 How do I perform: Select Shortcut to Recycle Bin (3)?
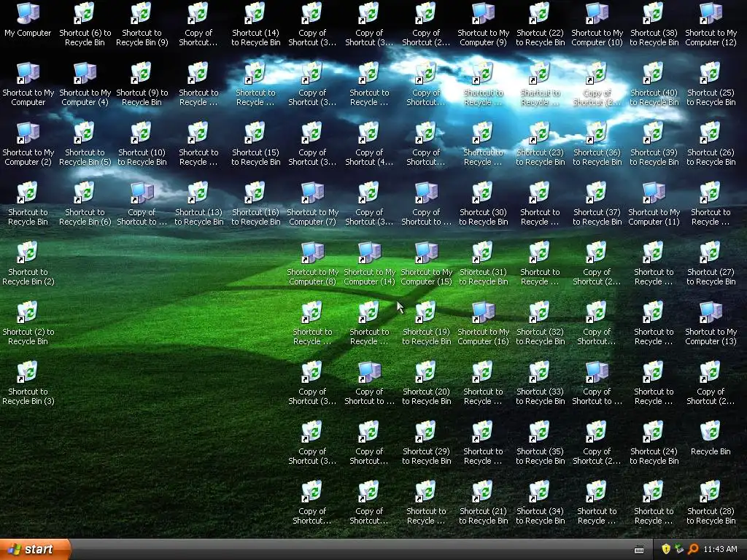point(28,384)
